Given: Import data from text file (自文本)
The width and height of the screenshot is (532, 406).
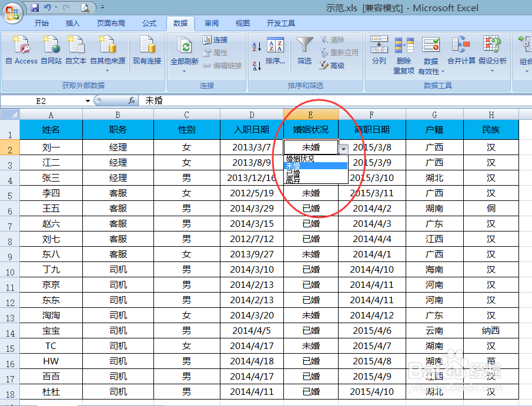Looking at the screenshot, I should 76,50.
